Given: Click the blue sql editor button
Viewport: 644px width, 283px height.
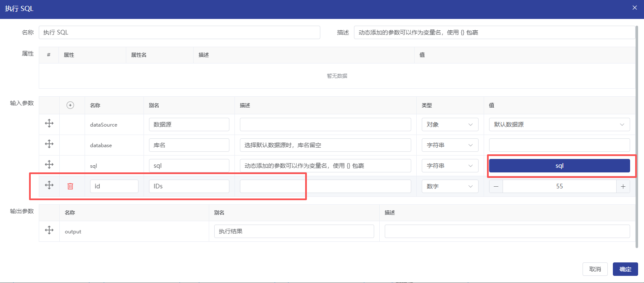Looking at the screenshot, I should click(x=559, y=166).
